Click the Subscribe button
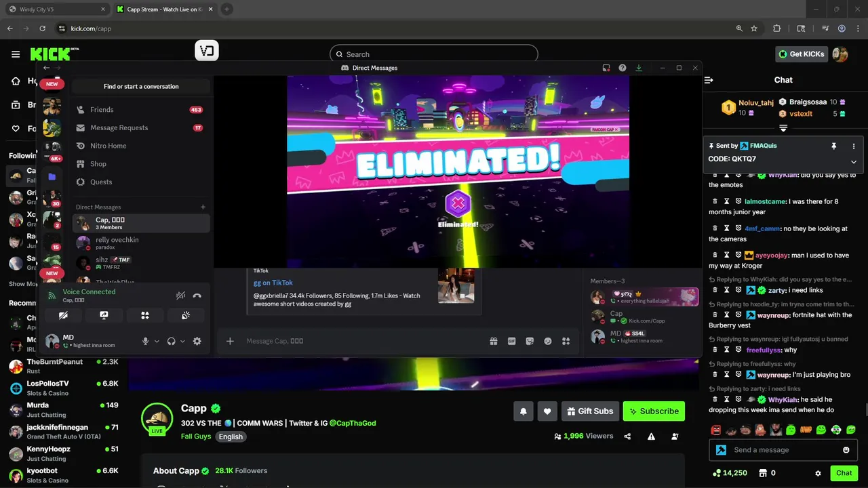The image size is (868, 488). 654,411
